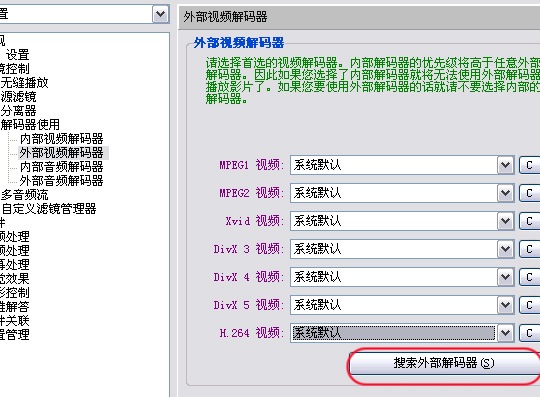540x397 pixels.
Task: Open the 视觉效果 tree item
Action: 15,279
